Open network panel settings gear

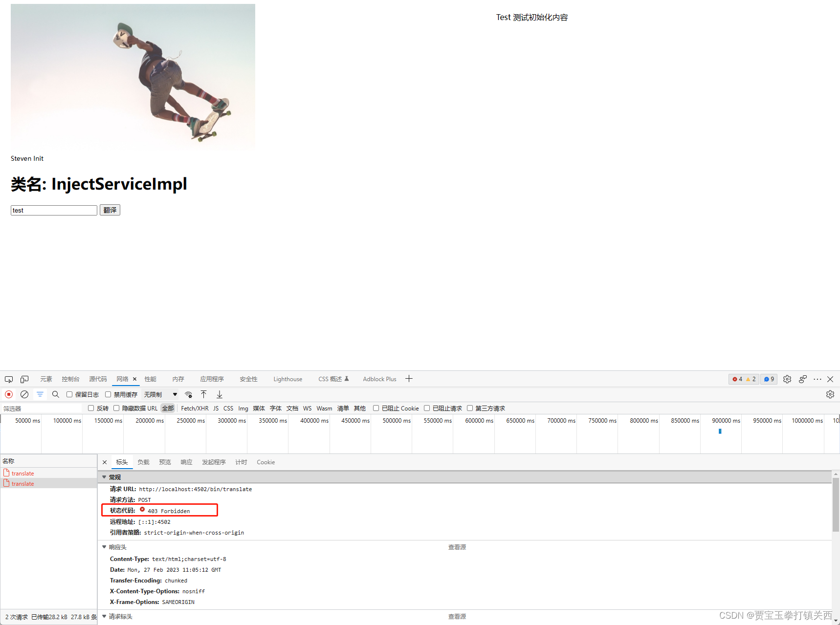[830, 394]
